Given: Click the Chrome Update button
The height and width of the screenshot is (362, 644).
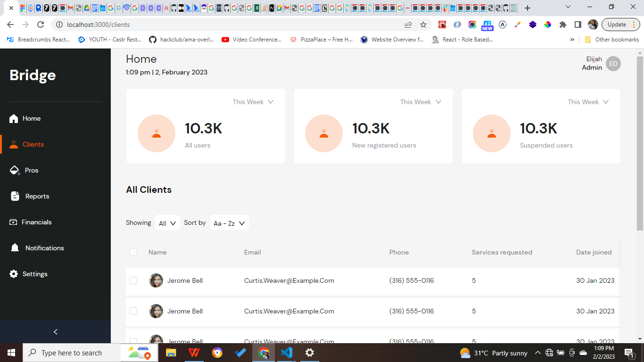Looking at the screenshot, I should [620, 25].
